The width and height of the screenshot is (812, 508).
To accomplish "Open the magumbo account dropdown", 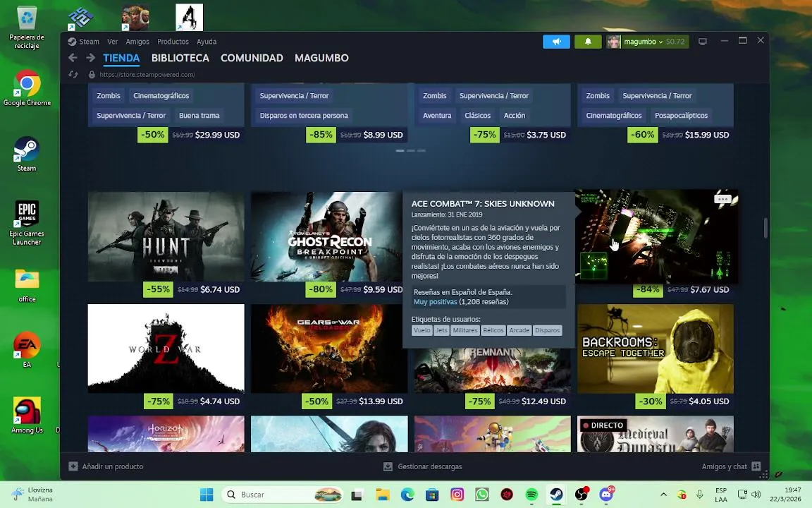I will (x=643, y=42).
